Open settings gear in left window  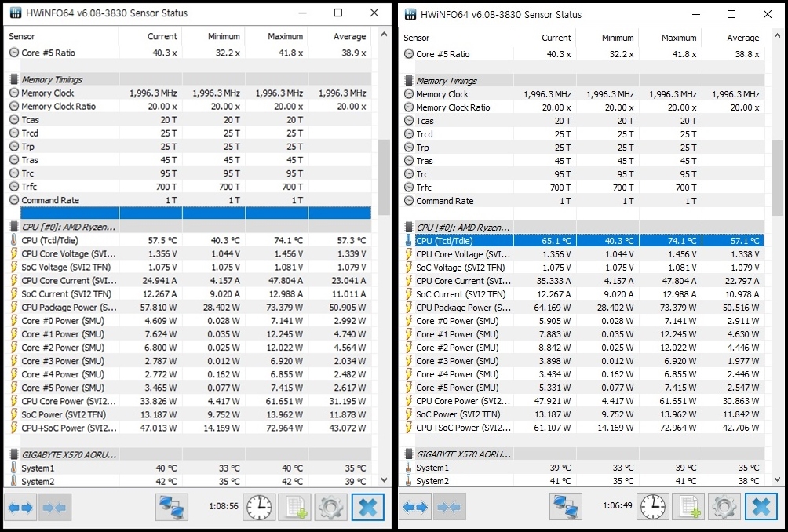coord(330,508)
